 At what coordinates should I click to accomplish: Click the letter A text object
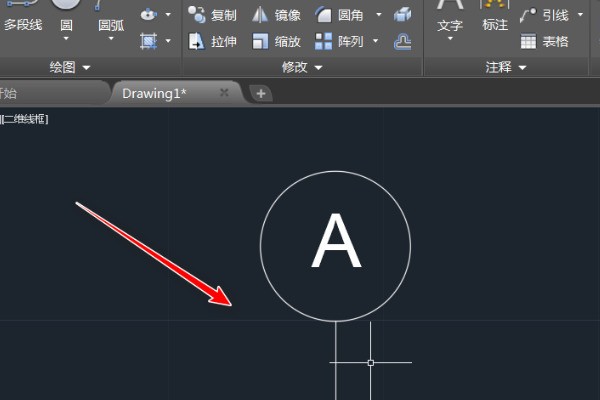(336, 240)
